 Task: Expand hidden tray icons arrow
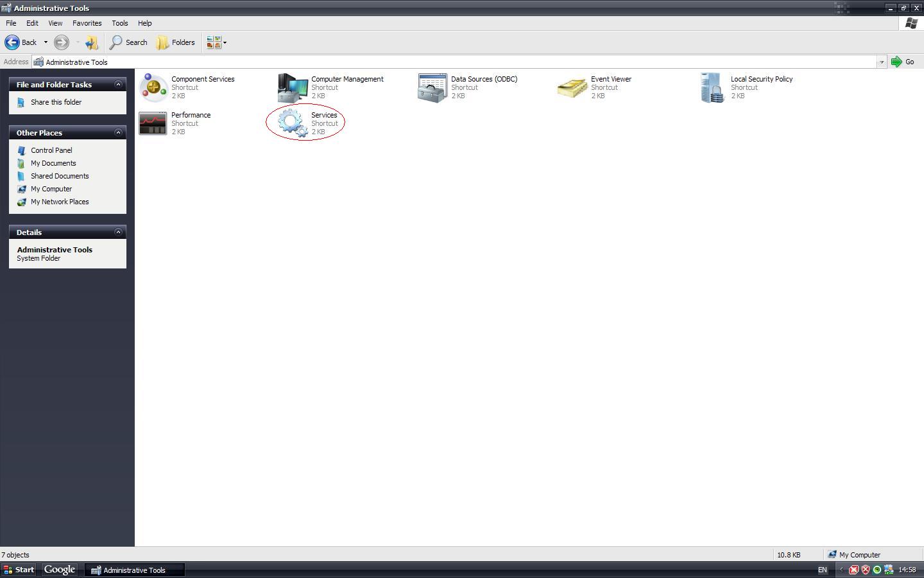point(841,570)
